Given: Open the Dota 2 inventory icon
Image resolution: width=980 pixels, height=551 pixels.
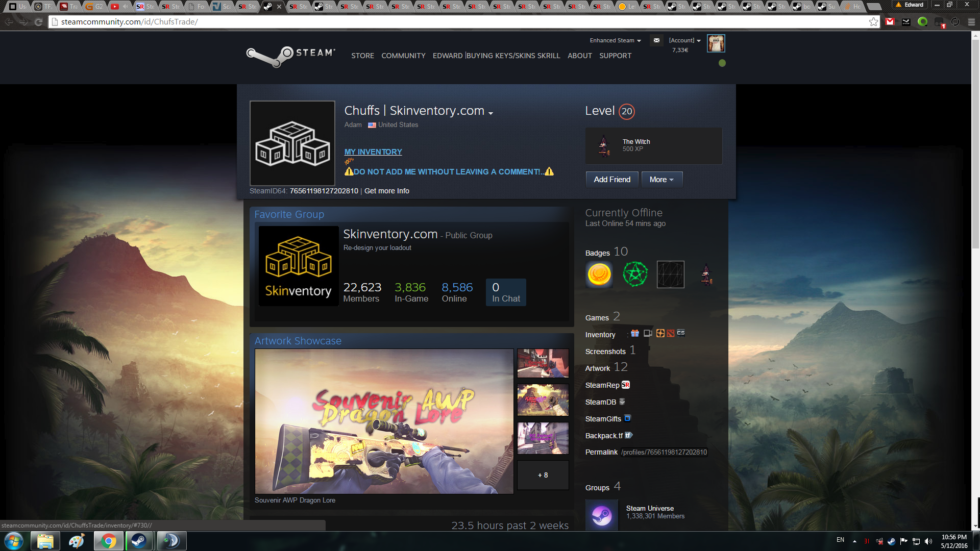Looking at the screenshot, I should [x=671, y=333].
